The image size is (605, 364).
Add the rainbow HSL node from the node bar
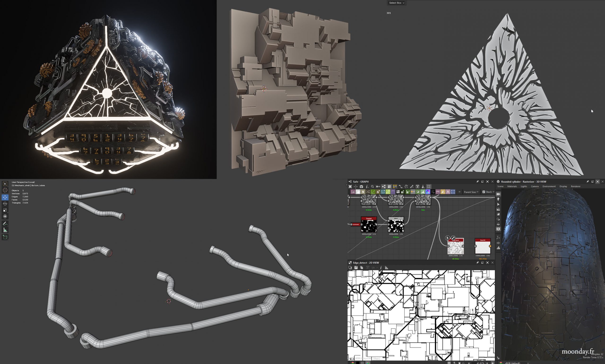point(428,192)
